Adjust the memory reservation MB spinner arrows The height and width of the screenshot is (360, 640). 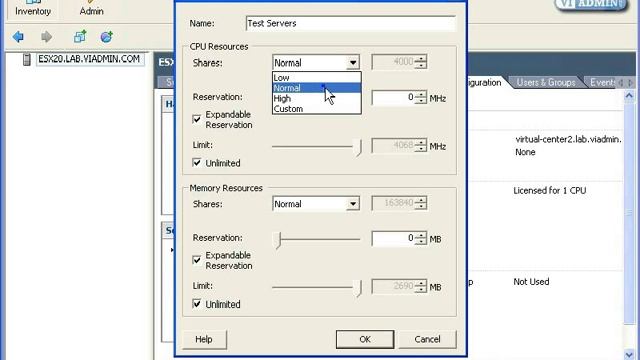pyautogui.click(x=421, y=238)
